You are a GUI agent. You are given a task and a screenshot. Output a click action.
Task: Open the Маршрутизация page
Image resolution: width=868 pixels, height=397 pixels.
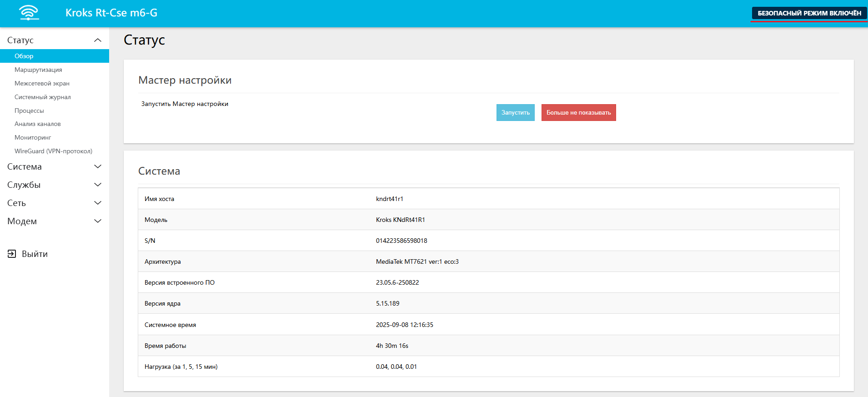38,70
